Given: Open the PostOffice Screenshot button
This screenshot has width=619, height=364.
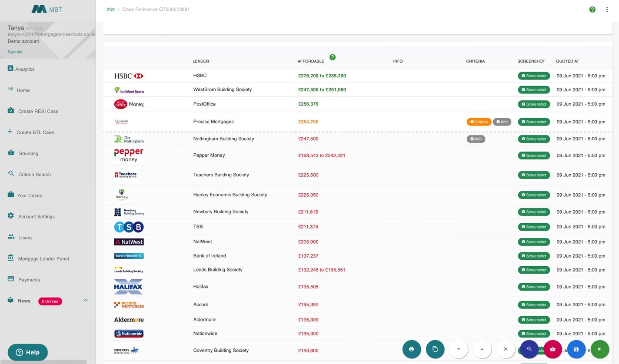Looking at the screenshot, I should coord(534,104).
